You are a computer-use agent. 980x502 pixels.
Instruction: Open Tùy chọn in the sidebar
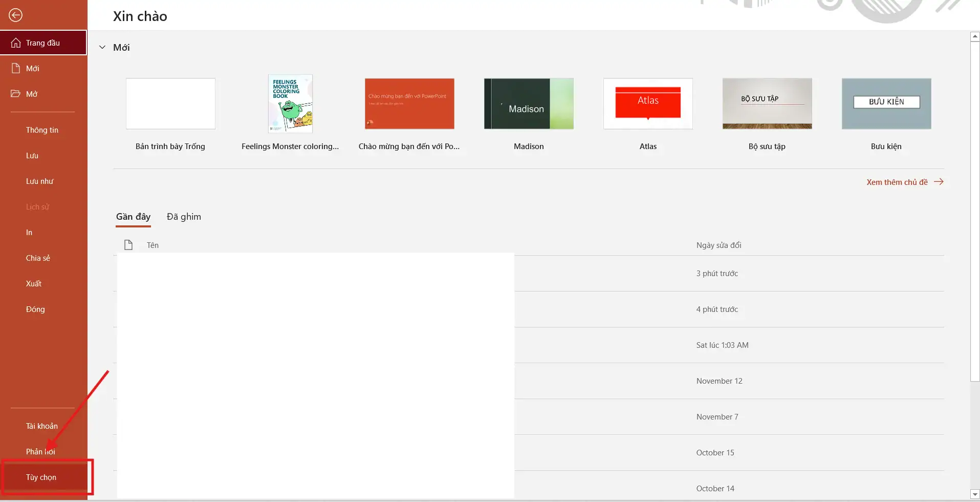41,477
